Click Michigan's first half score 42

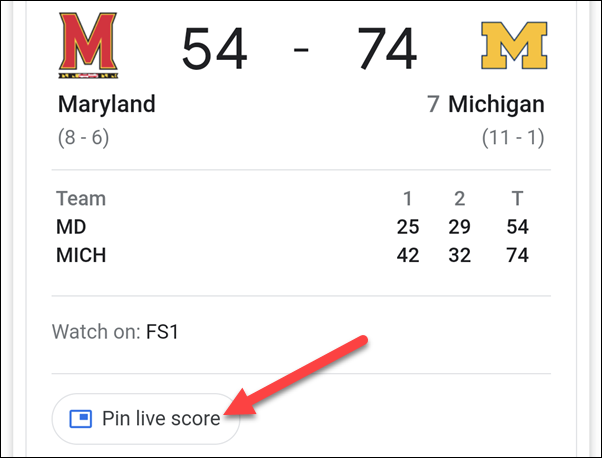coord(408,255)
